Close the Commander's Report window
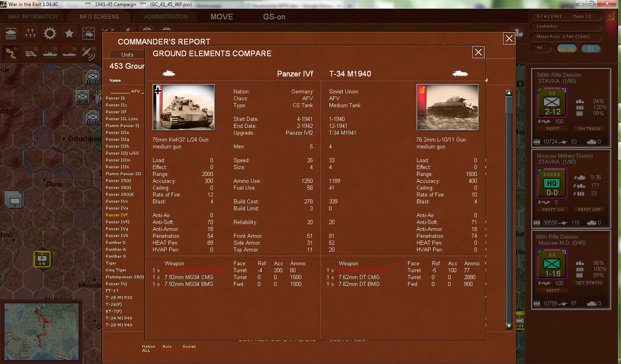This screenshot has height=364, width=621. pos(509,38)
